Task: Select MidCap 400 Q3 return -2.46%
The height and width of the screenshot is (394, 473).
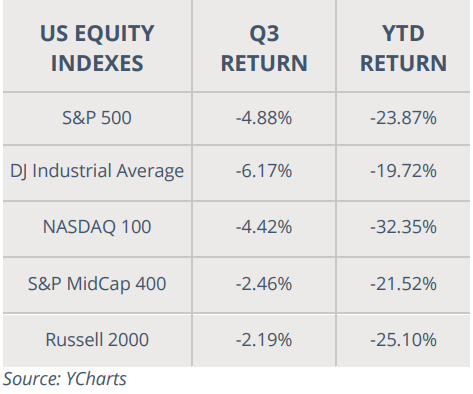Action: tap(264, 284)
